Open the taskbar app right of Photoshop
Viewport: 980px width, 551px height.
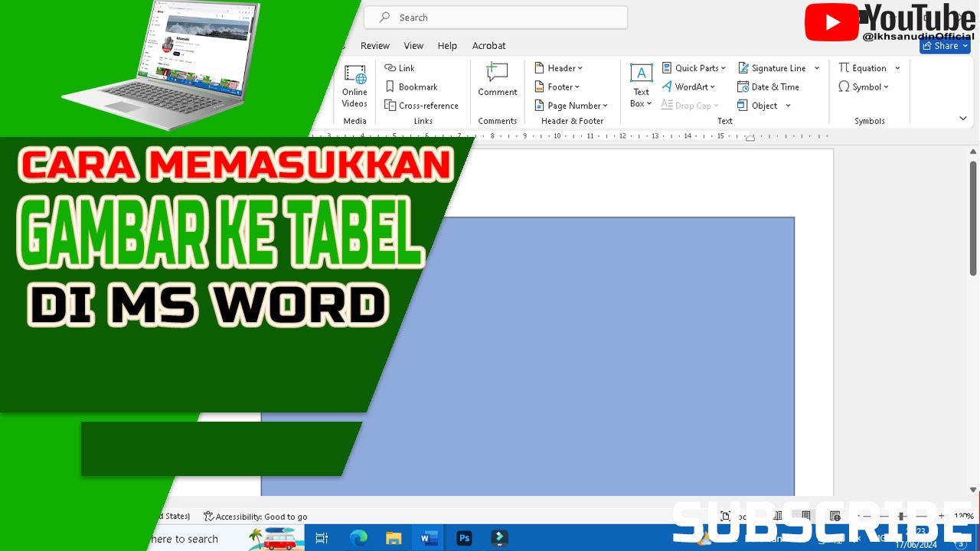point(499,538)
